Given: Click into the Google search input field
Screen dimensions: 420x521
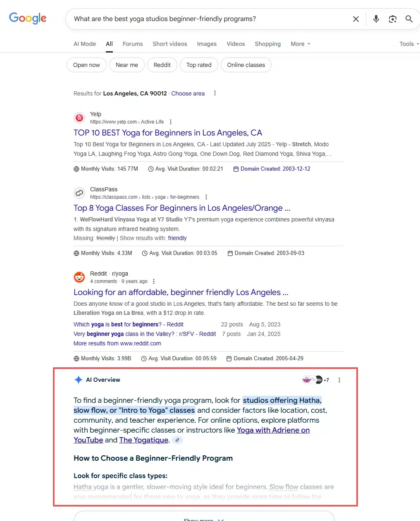Looking at the screenshot, I should click(207, 19).
